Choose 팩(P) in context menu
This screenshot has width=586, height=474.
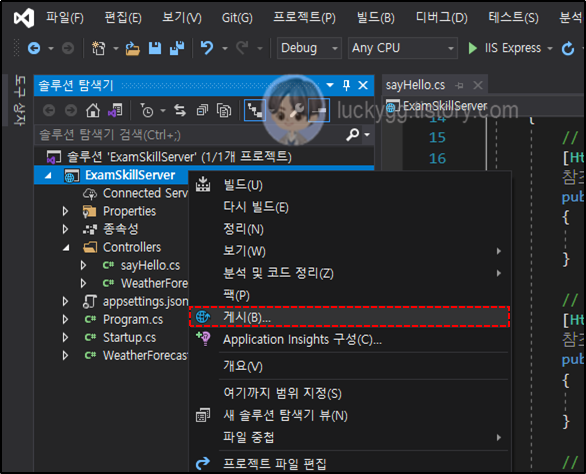point(349,295)
